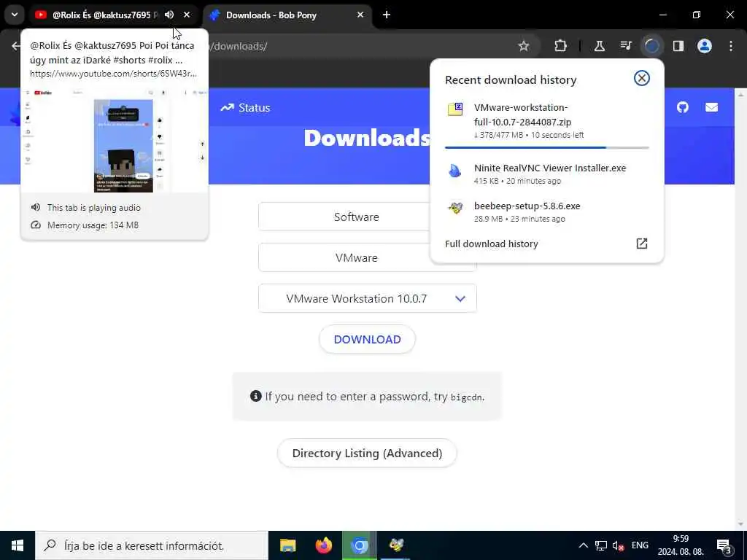The image size is (747, 560).
Task: Open the email envelope icon in header
Action: 711,107
